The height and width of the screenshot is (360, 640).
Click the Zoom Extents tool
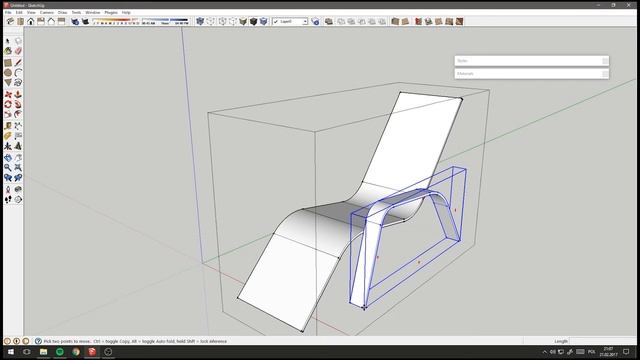[x=18, y=167]
